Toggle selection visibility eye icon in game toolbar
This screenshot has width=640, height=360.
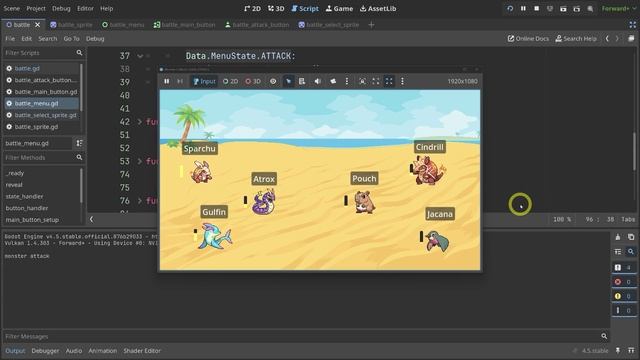click(273, 81)
